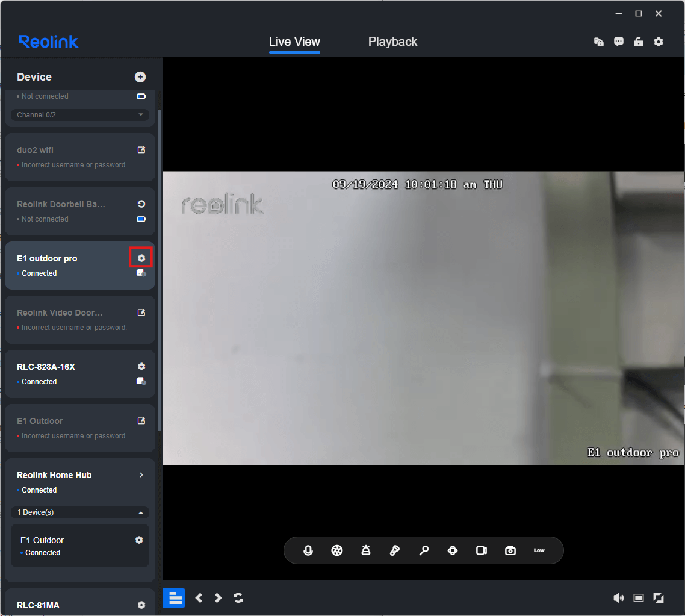This screenshot has height=616, width=685.
Task: Click SD card icon on E1 outdoor pro
Action: [141, 273]
